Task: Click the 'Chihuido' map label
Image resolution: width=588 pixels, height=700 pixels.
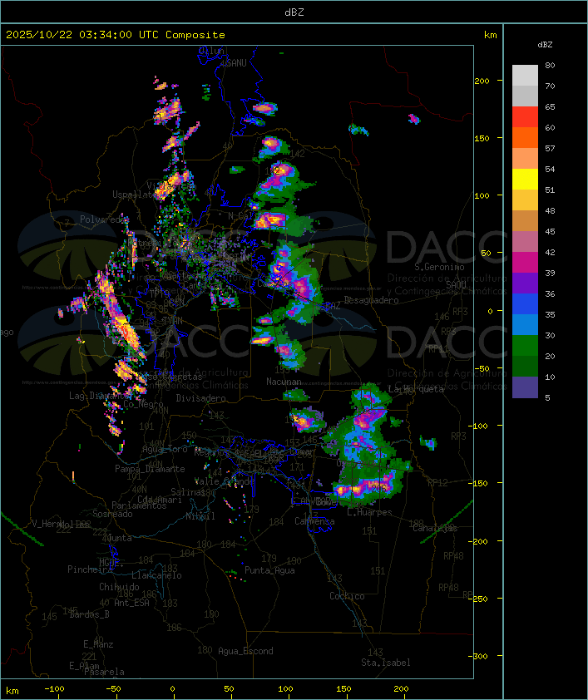Action: coord(119,587)
